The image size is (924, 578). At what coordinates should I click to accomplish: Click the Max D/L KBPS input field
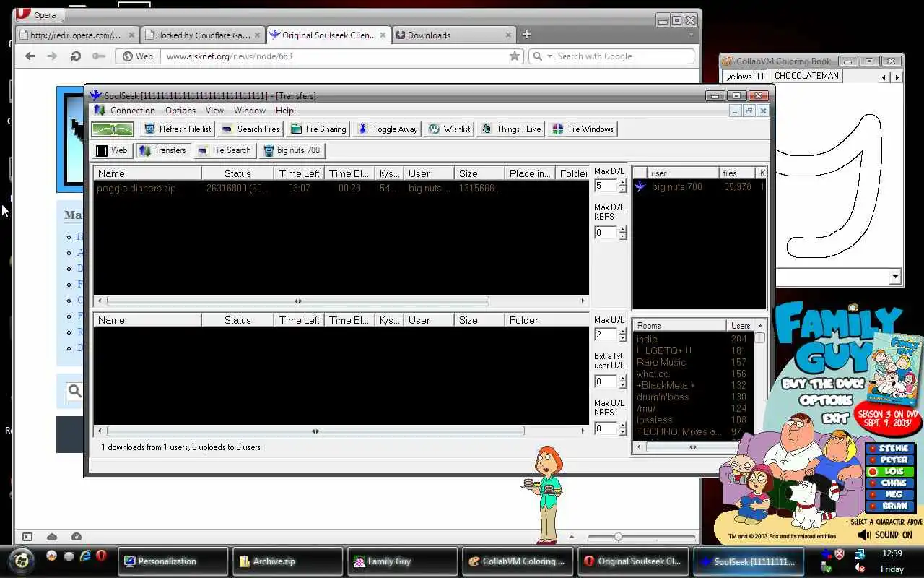[x=606, y=233]
